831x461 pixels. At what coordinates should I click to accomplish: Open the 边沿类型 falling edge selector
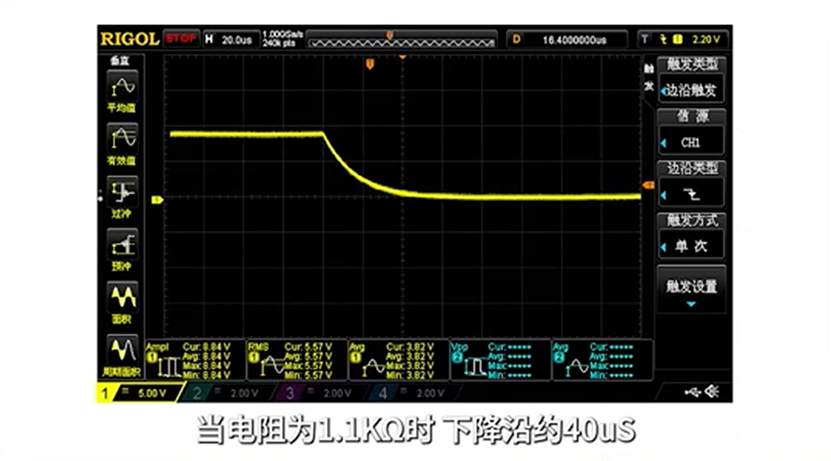pos(691,184)
